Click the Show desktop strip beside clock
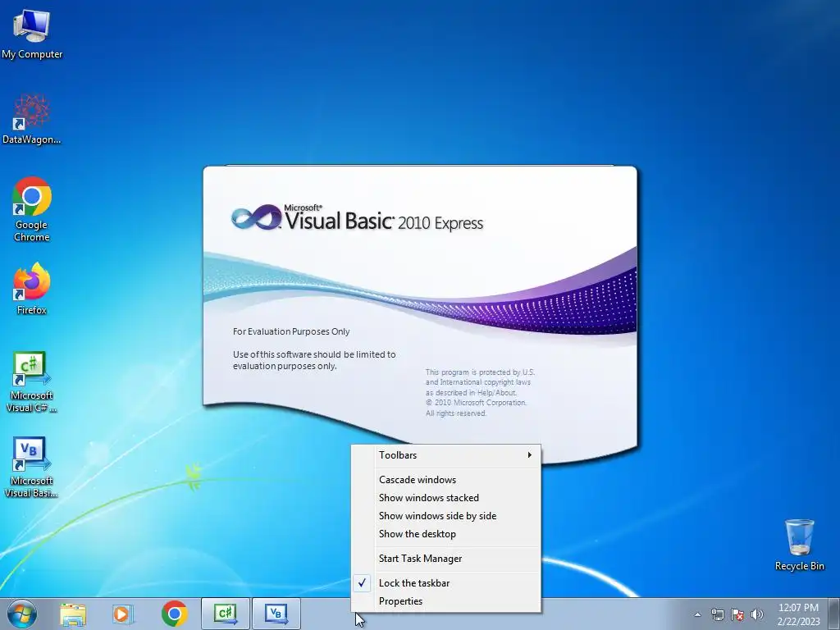840x630 pixels. click(834, 614)
